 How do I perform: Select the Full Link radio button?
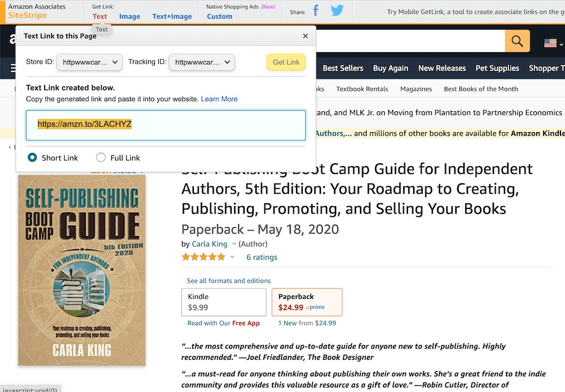pos(101,158)
